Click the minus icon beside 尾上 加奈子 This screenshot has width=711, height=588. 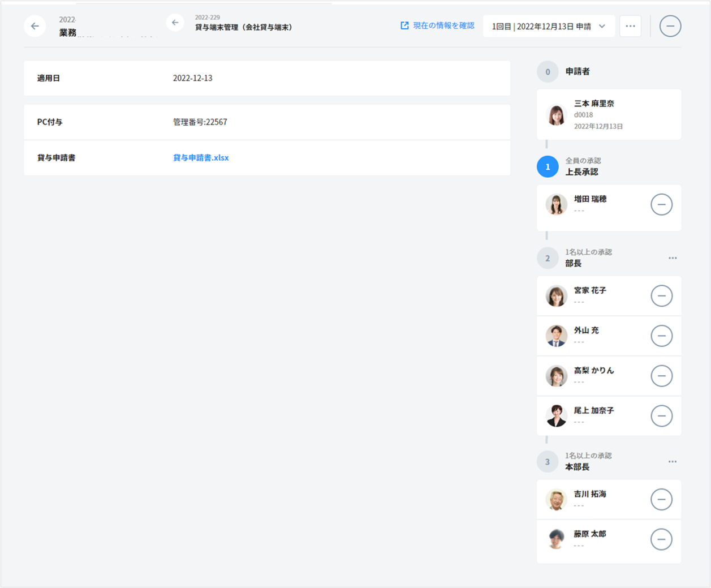pyautogui.click(x=661, y=416)
